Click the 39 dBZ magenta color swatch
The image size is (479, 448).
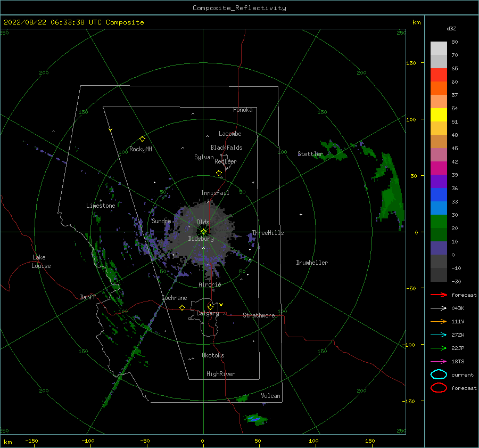[439, 168]
